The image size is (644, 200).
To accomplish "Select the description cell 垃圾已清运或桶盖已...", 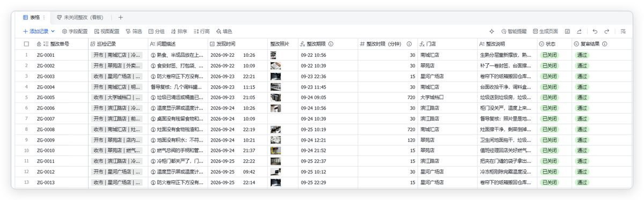I will (x=177, y=98).
